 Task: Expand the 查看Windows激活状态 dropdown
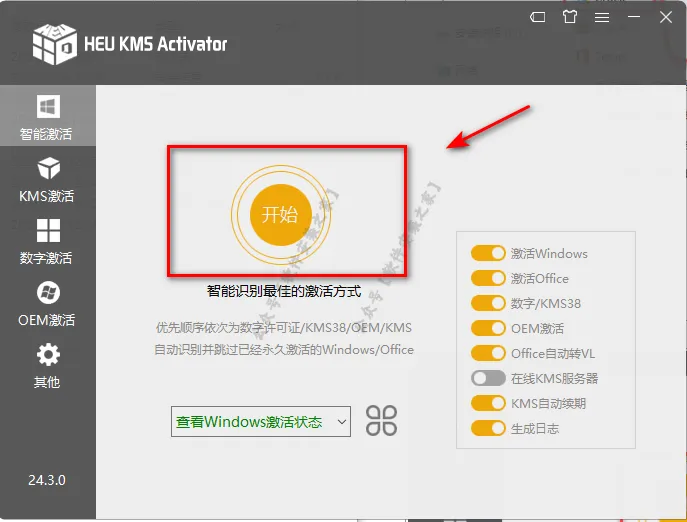pyautogui.click(x=261, y=422)
